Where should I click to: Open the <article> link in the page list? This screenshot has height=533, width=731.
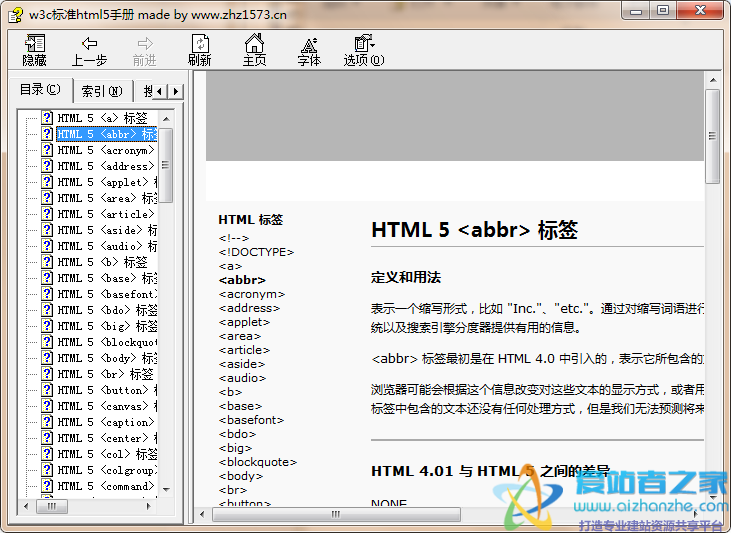coord(244,350)
